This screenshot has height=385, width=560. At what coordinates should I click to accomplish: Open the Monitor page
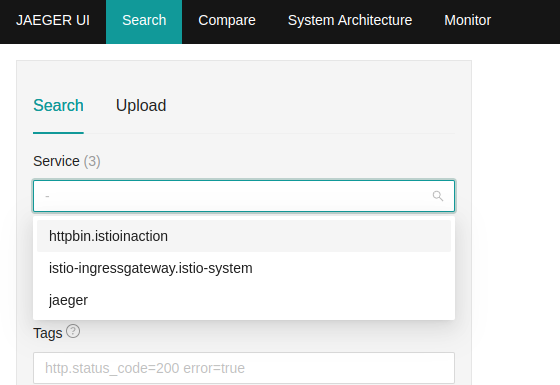coord(468,20)
